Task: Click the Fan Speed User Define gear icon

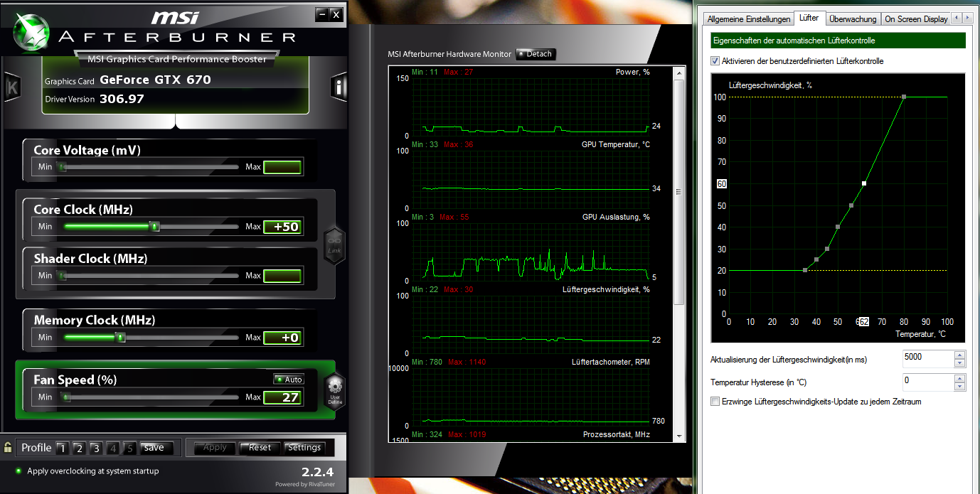Action: [335, 392]
